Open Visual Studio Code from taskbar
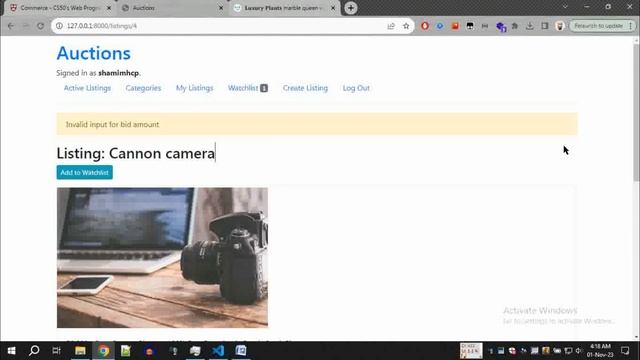Image resolution: width=640 pixels, height=360 pixels. [x=218, y=351]
